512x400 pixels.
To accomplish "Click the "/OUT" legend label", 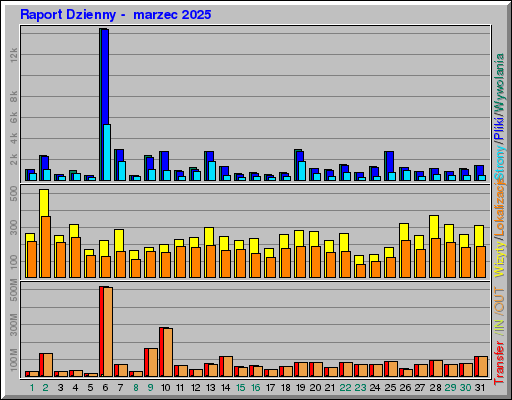I will [499, 300].
